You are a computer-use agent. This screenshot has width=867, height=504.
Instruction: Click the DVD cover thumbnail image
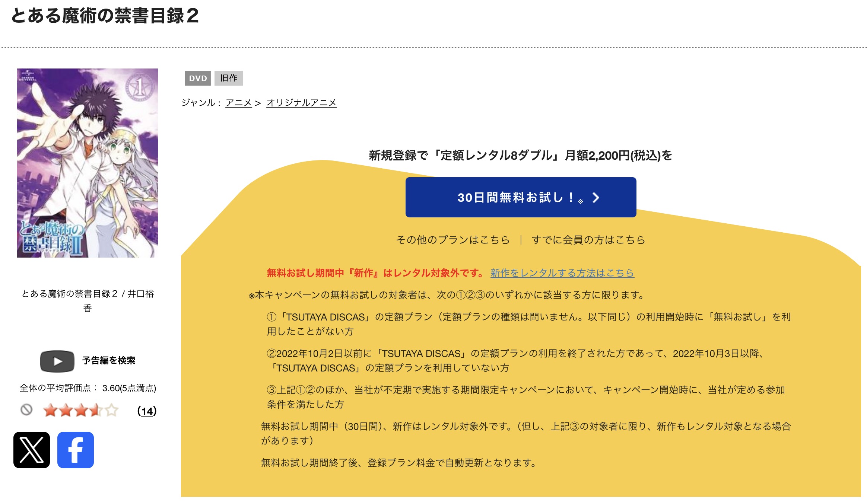(88, 163)
